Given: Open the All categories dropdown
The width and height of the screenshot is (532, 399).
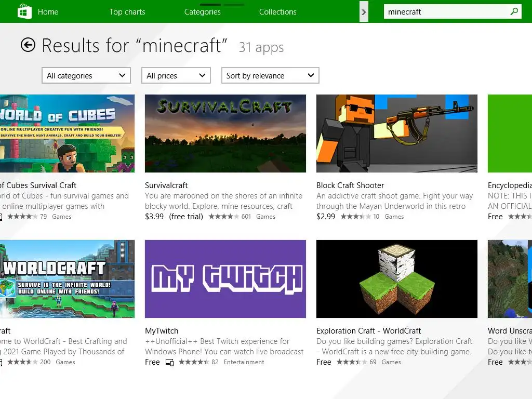Looking at the screenshot, I should click(86, 75).
